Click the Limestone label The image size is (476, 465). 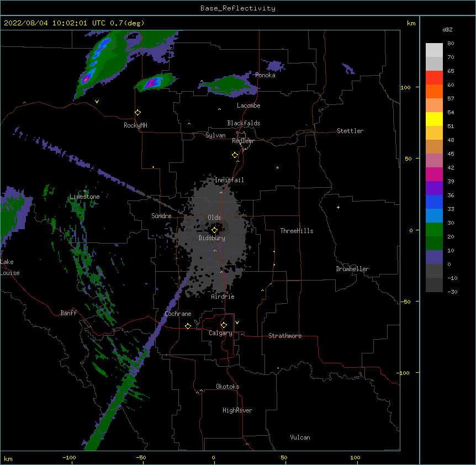(84, 197)
